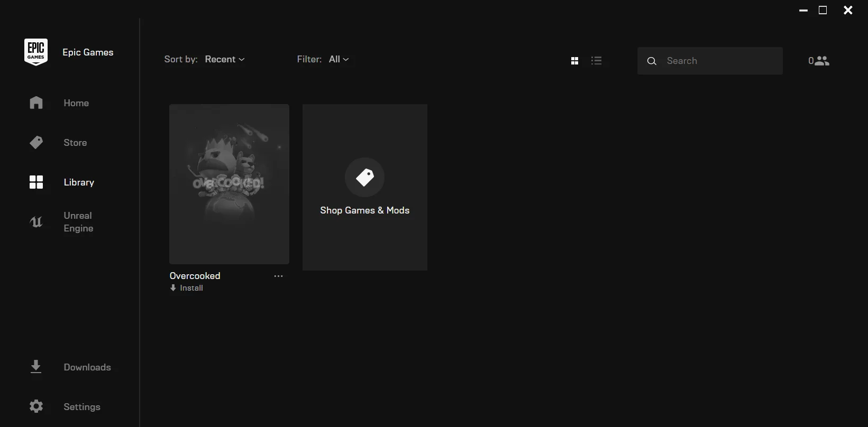Click the Shop Games & Mods tile

(x=365, y=187)
